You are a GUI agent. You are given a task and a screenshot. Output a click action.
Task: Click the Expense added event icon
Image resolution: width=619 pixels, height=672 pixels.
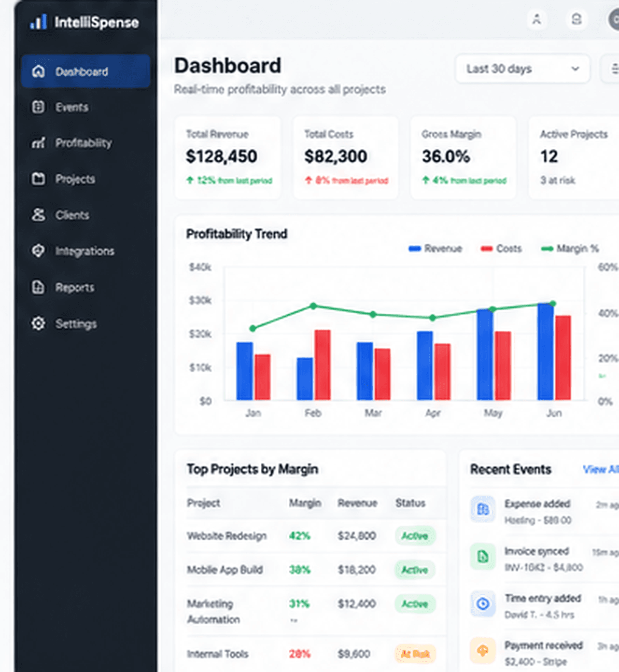click(x=483, y=509)
